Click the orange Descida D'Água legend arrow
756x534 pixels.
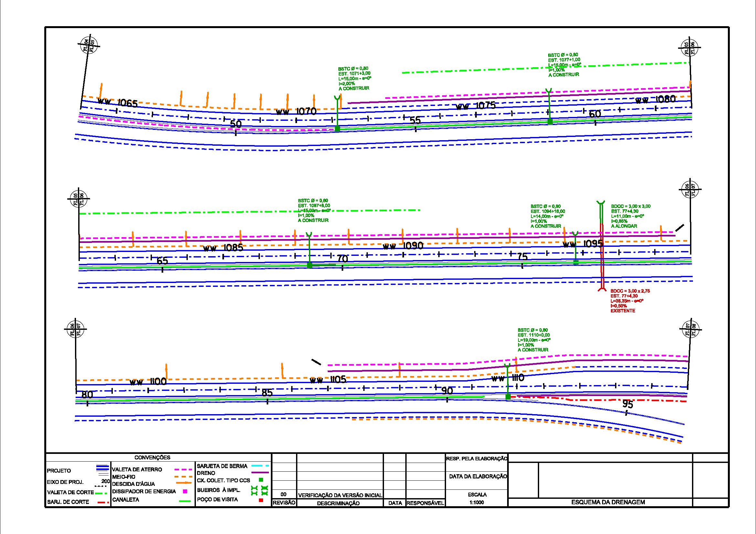184,483
